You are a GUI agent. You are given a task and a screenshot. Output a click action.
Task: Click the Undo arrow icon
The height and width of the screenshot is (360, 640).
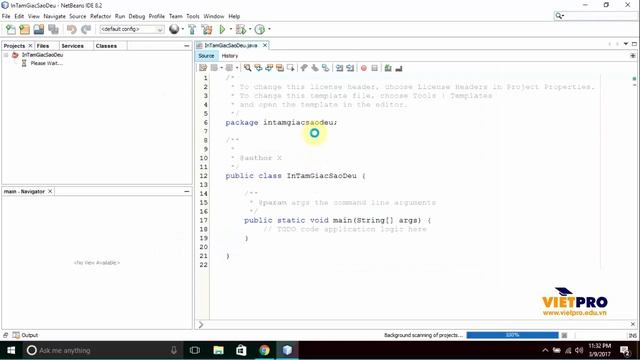72,29
